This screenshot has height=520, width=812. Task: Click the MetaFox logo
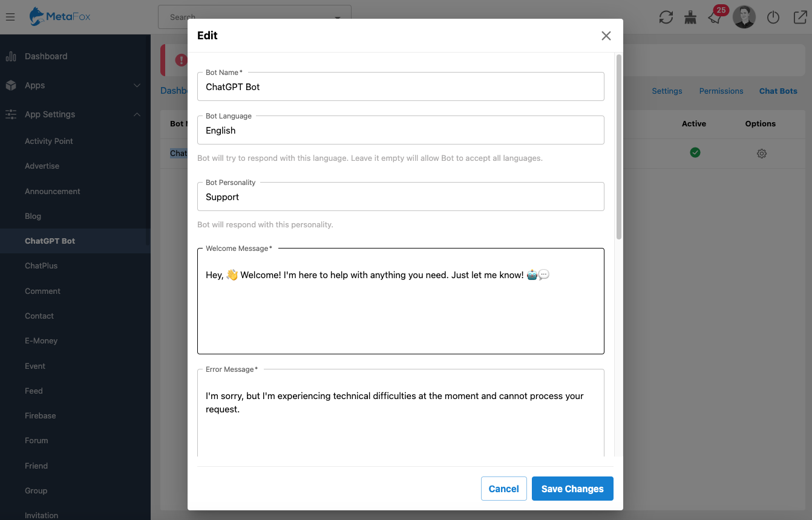coord(60,17)
